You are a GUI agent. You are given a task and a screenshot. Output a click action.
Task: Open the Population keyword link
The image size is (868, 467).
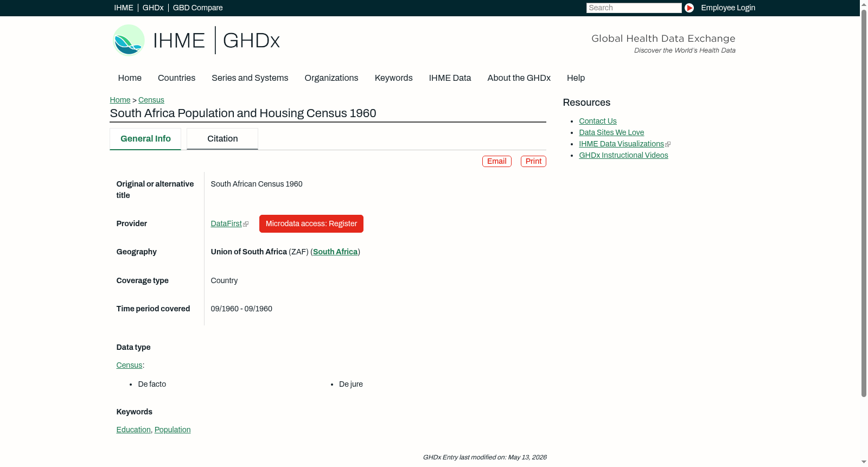(x=173, y=430)
